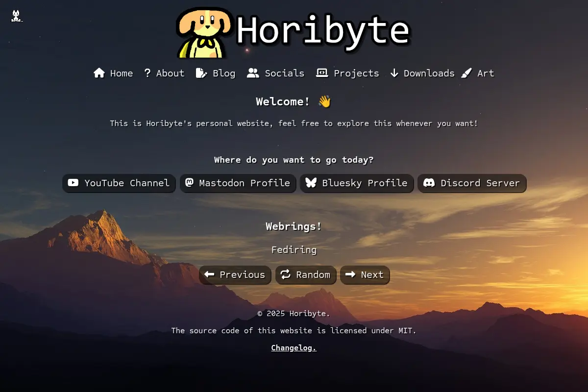This screenshot has height=392, width=588.
Task: Click the shuffle arrows icon on Random
Action: point(286,274)
